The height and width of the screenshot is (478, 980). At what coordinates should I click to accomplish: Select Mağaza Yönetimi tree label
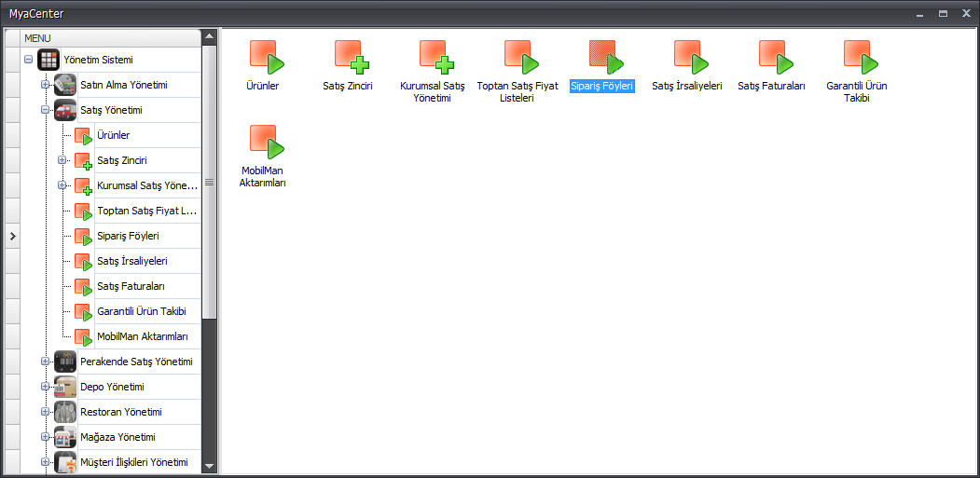click(118, 437)
